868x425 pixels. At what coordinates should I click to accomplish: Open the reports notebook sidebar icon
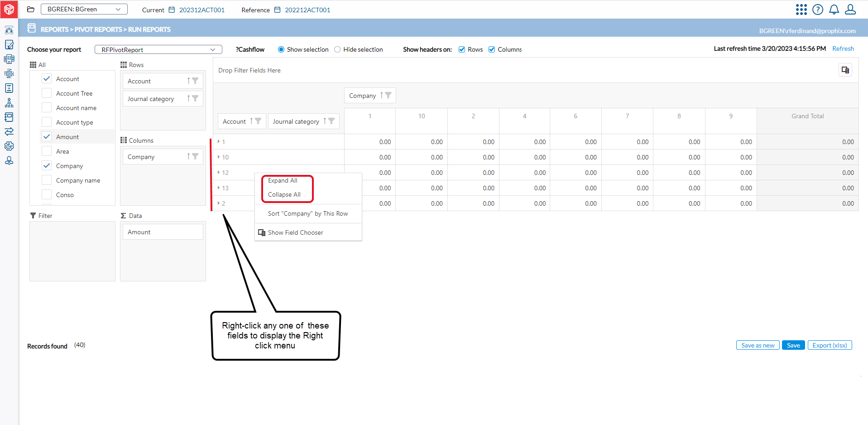pos(9,117)
